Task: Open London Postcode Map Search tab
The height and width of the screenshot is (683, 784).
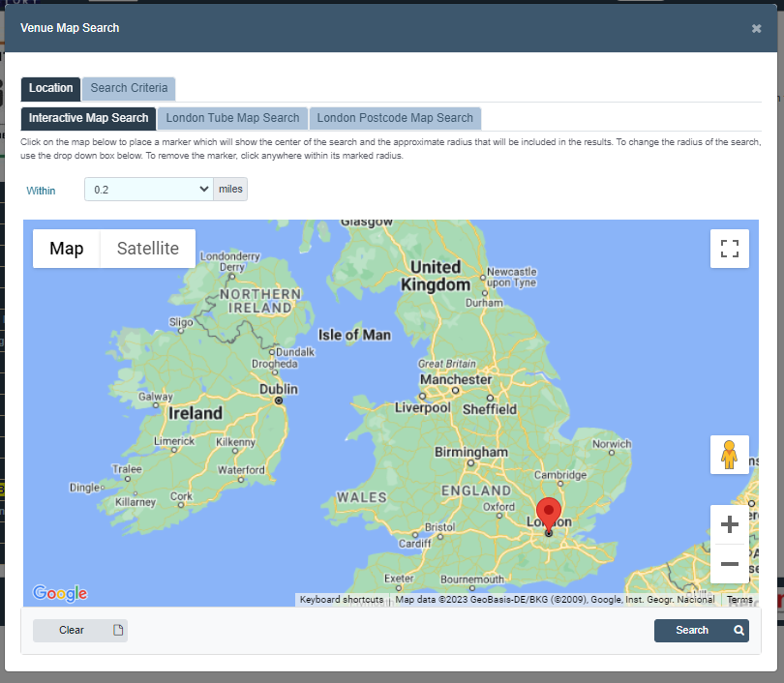Action: click(x=395, y=118)
